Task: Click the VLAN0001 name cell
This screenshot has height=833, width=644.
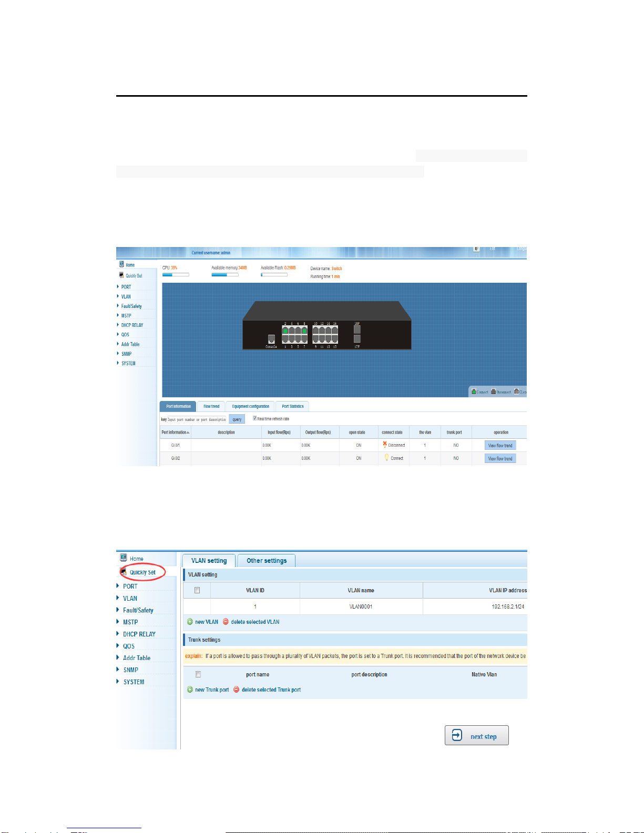Action: [361, 606]
